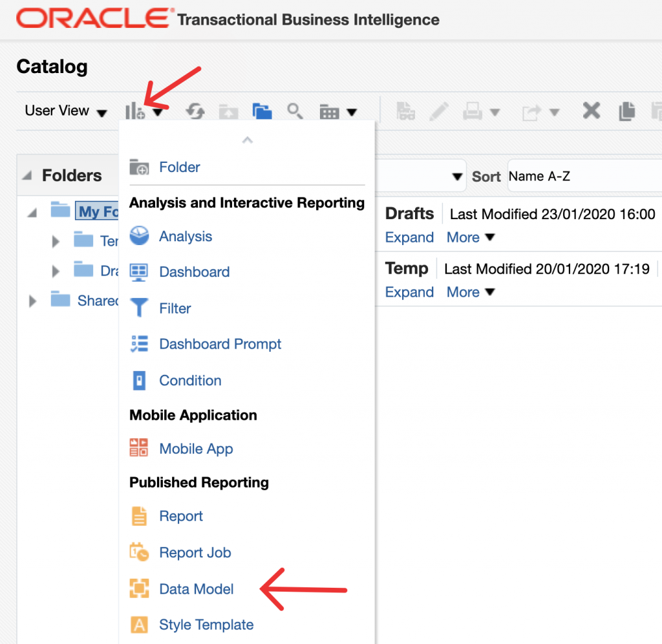Viewport: 662px width, 644px height.
Task: Open the User View dropdown
Action: pyautogui.click(x=66, y=111)
